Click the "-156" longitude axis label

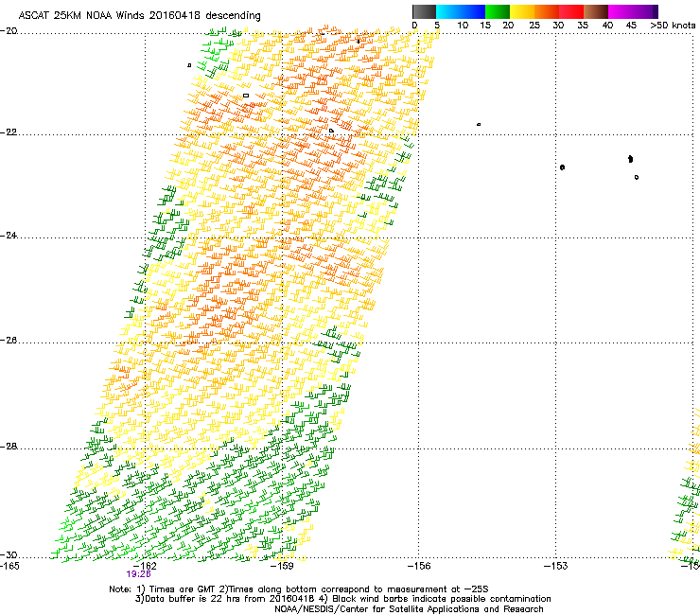(419, 566)
